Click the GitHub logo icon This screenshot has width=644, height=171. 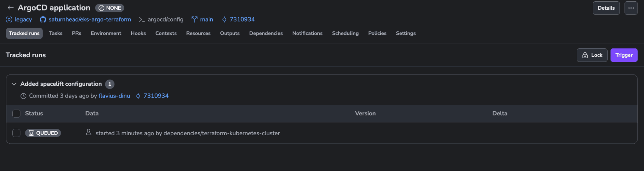[43, 20]
